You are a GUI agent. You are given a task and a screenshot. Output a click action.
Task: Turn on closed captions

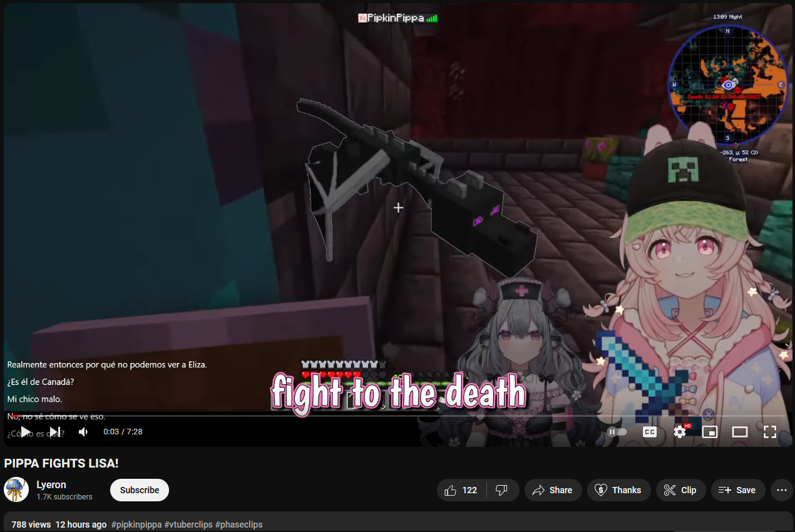pos(650,432)
